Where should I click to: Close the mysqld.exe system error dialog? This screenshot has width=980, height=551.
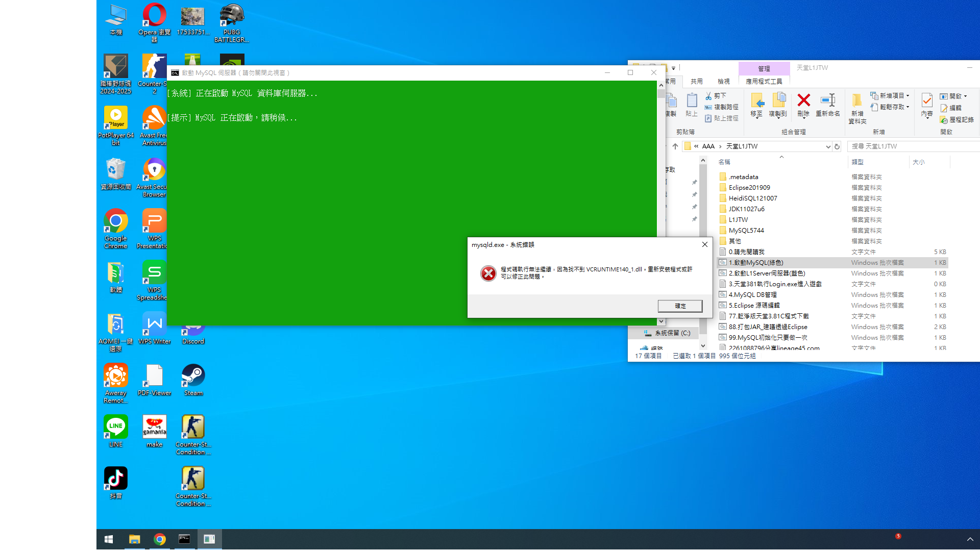click(705, 244)
